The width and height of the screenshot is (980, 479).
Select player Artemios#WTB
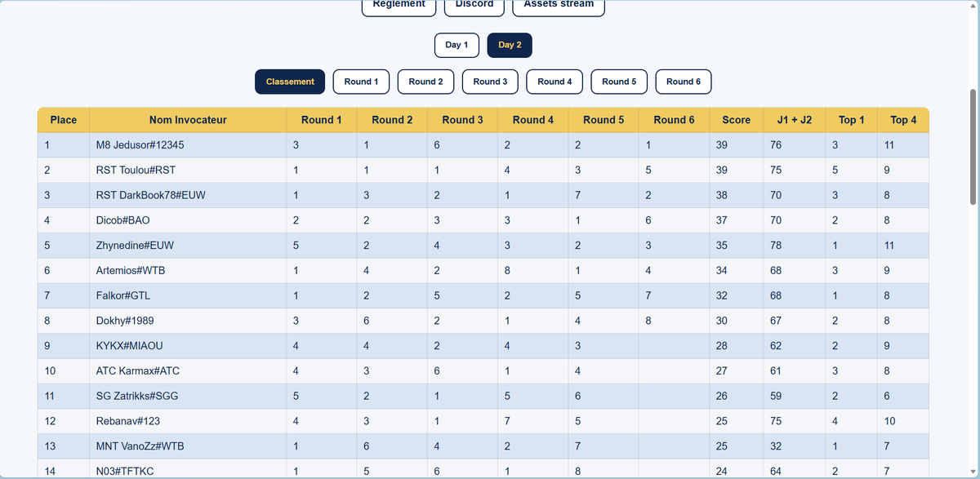pyautogui.click(x=131, y=271)
